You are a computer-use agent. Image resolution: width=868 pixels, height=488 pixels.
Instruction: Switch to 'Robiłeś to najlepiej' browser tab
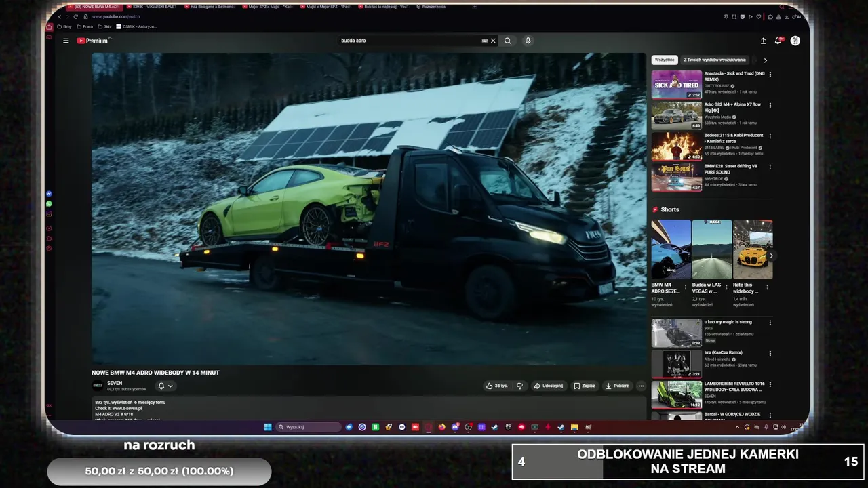pos(383,7)
